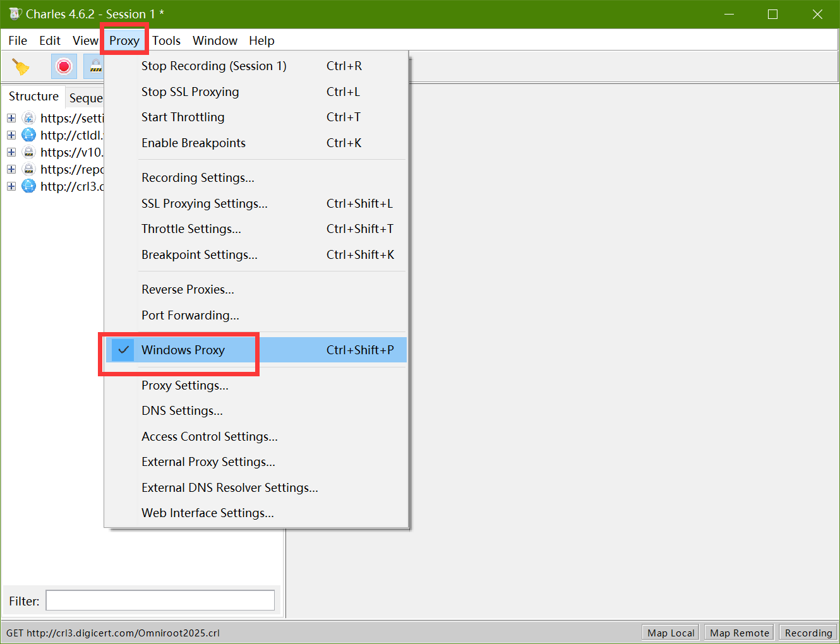Screen dimensions: 840x644
Task: Expand the http://ctldl. tree node
Action: pyautogui.click(x=11, y=135)
